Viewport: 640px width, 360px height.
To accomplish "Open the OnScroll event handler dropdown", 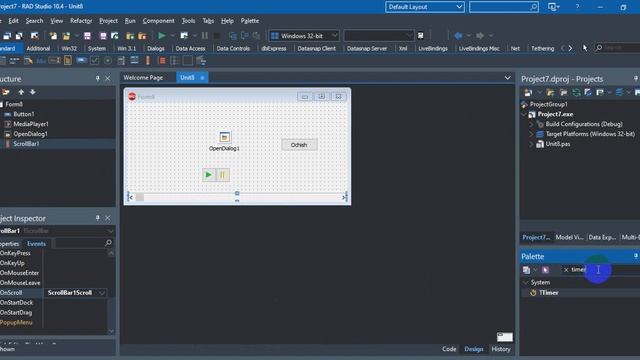I will 102,293.
